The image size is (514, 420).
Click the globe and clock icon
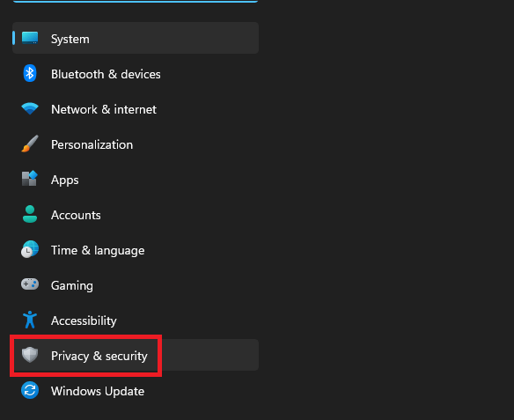(30, 249)
